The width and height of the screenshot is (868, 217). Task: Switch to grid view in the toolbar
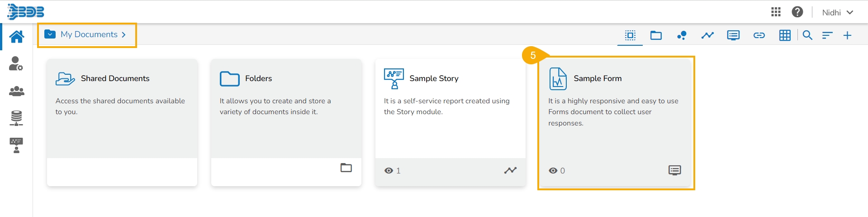click(x=785, y=35)
